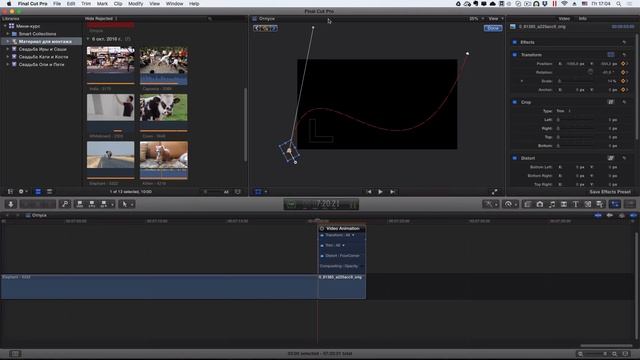Switch browser to filmstrip view

click(x=38, y=191)
